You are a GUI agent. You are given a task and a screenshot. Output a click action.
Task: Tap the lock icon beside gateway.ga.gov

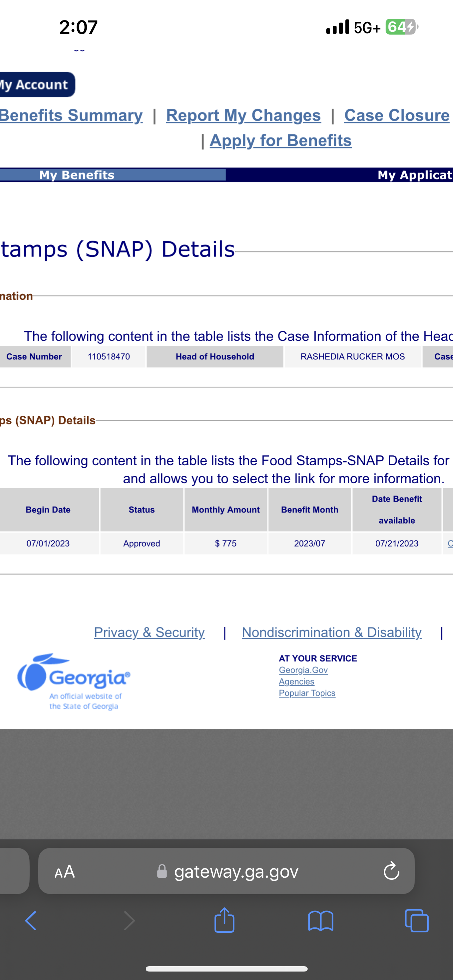[x=162, y=871]
